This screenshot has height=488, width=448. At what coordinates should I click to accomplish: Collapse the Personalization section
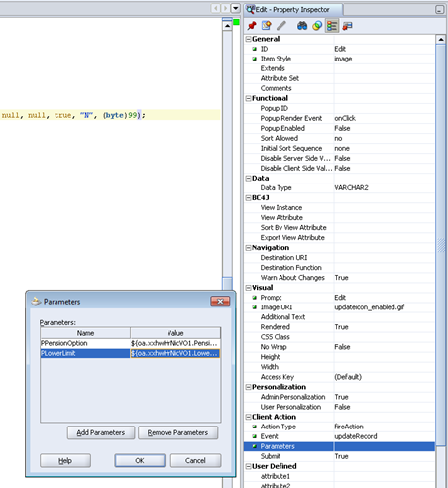point(248,387)
